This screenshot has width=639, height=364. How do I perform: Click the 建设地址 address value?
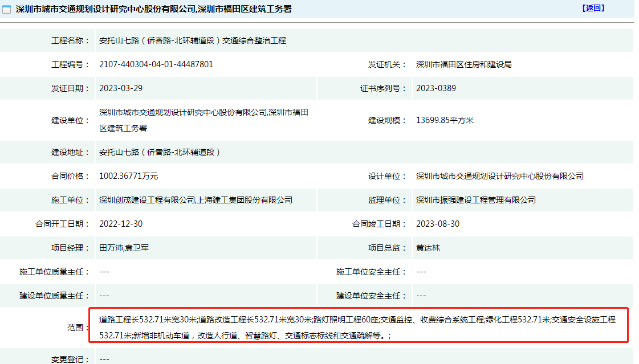159,152
